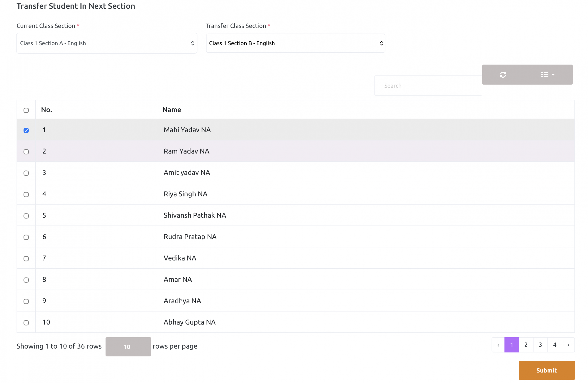Tick the Abhay Gupta NA checkbox
Screen dimensions: 588x383
[x=26, y=323]
